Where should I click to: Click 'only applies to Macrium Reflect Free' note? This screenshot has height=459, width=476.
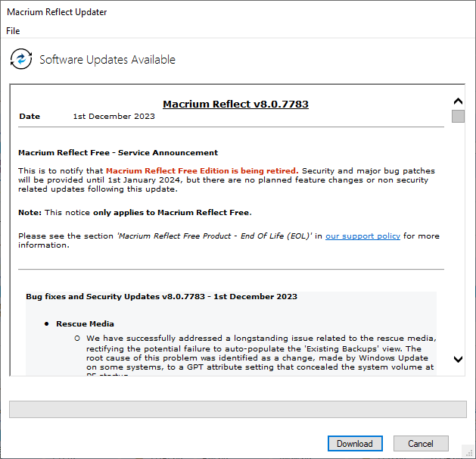172,212
